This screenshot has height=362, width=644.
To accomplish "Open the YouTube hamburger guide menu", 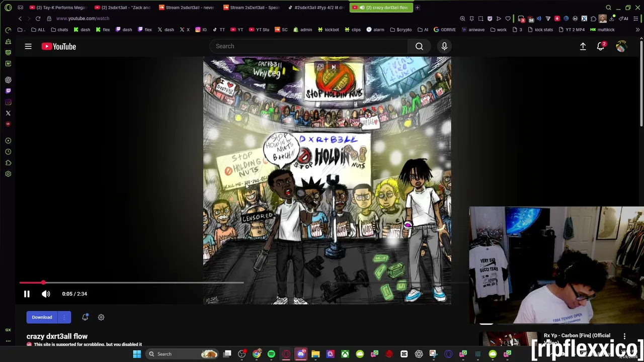I will coord(28,46).
